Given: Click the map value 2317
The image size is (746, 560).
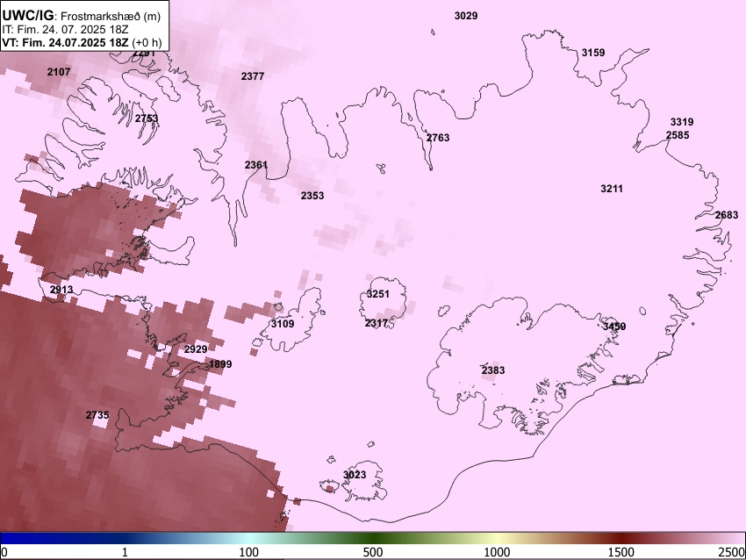Looking at the screenshot, I should point(377,324).
